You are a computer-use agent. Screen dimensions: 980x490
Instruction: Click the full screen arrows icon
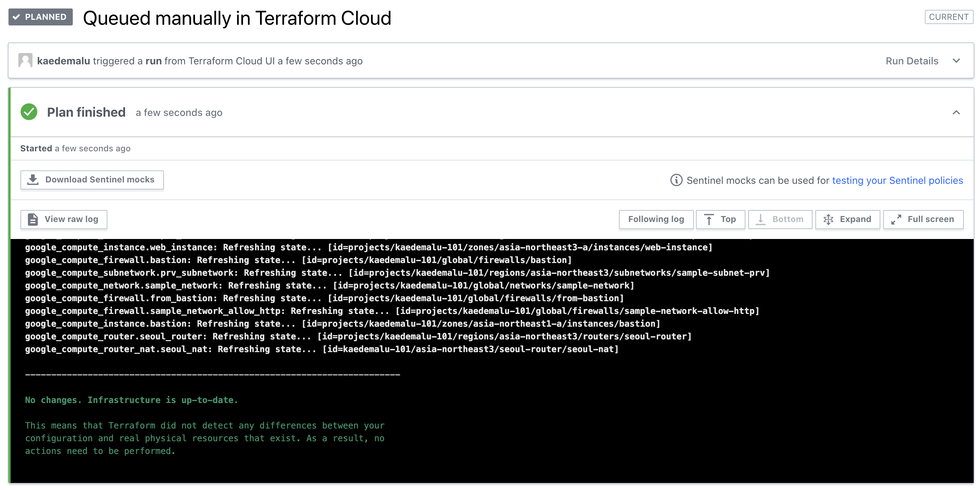pyautogui.click(x=896, y=219)
